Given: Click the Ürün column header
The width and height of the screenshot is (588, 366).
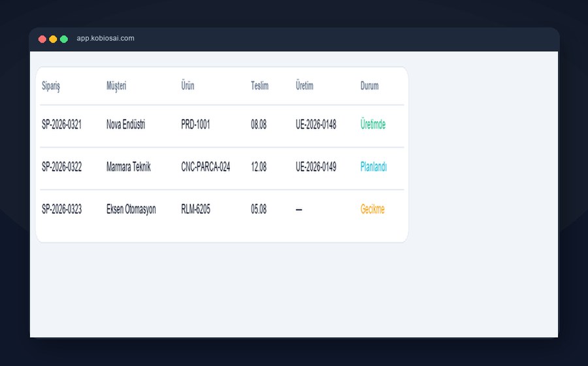Looking at the screenshot, I should click(188, 86).
